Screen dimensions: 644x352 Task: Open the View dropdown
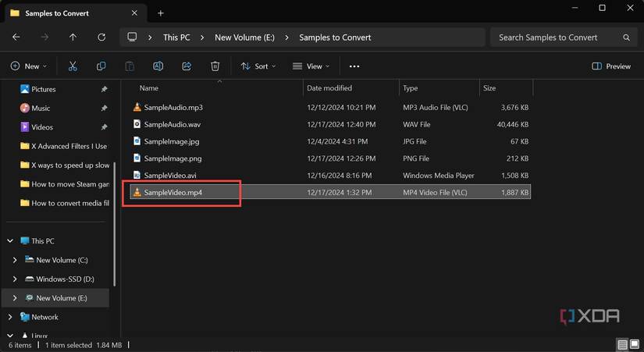tap(311, 66)
